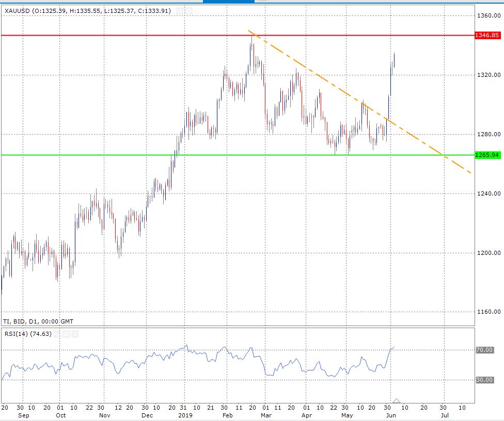This screenshot has height=421, width=504.
Task: Remove RSI indicator with its X icon
Action: pos(75,334)
